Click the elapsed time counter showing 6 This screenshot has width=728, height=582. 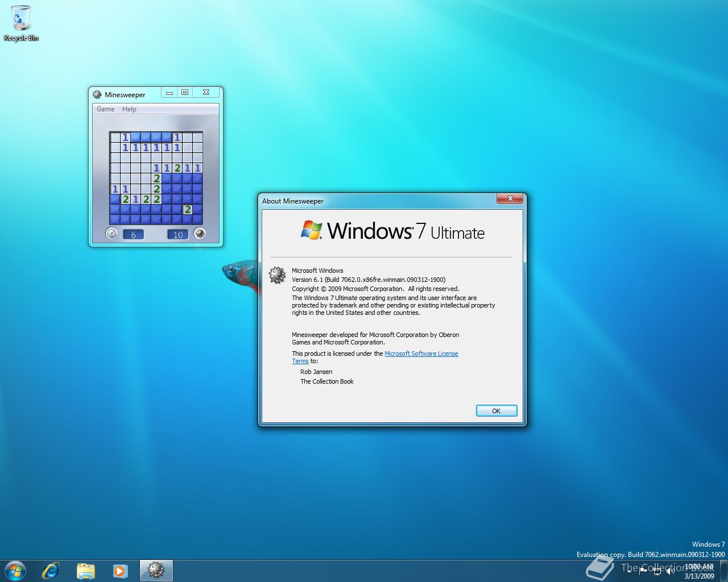[x=134, y=234]
